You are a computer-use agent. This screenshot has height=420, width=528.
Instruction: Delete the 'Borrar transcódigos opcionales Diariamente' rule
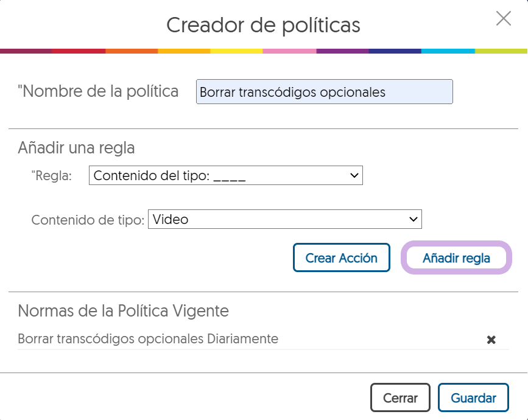491,340
